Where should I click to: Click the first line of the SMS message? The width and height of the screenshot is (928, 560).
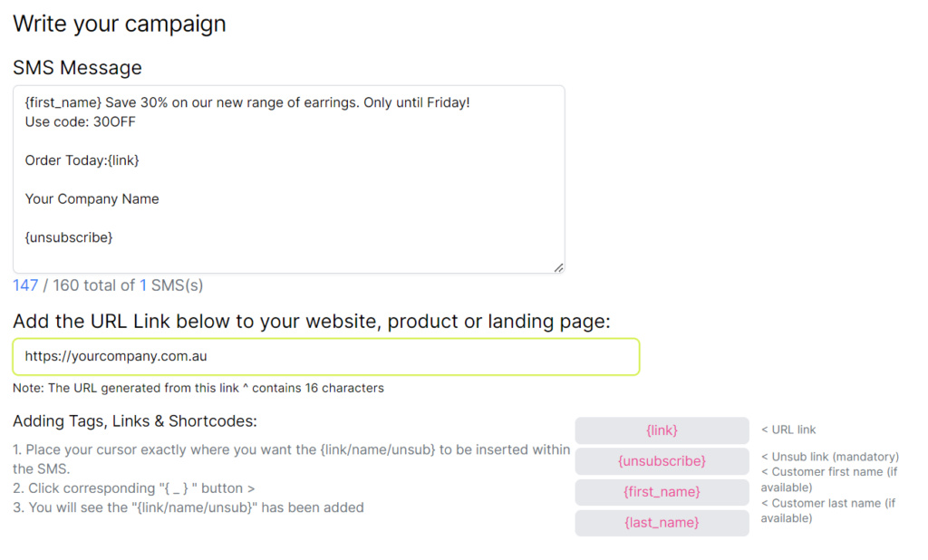coord(247,102)
